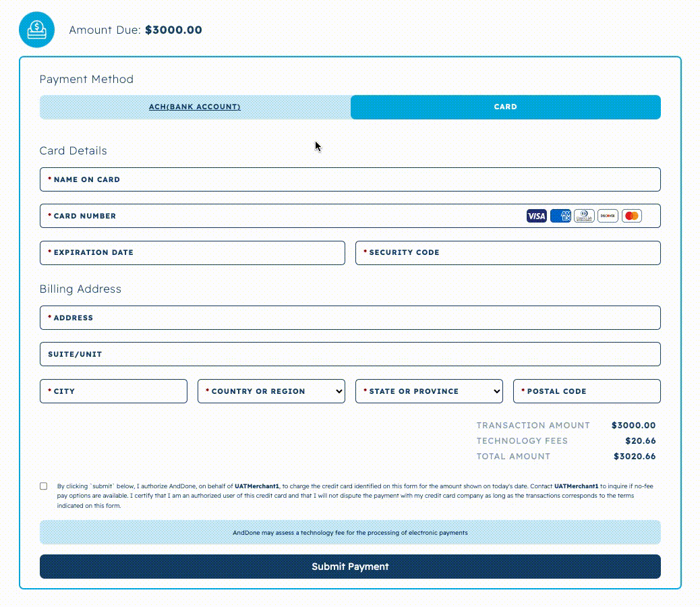
Task: Click the Suite/Unit input box
Action: (x=350, y=354)
